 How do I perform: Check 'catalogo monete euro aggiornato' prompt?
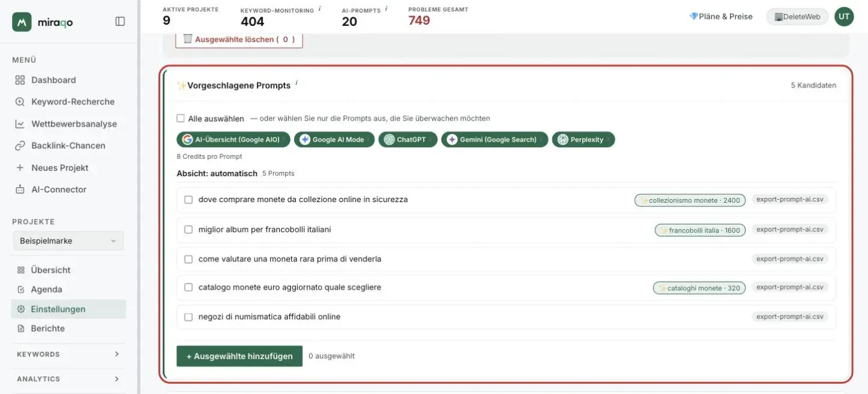tap(188, 288)
